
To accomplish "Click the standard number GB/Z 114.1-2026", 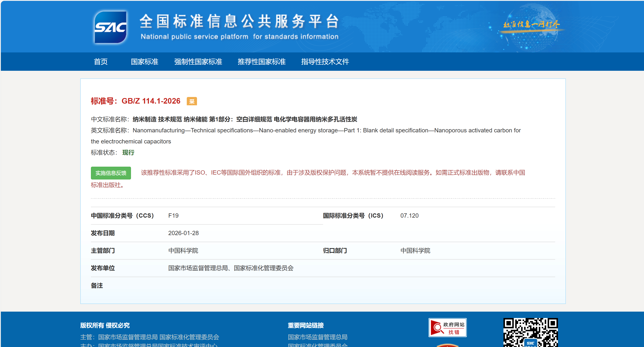I will pyautogui.click(x=151, y=101).
